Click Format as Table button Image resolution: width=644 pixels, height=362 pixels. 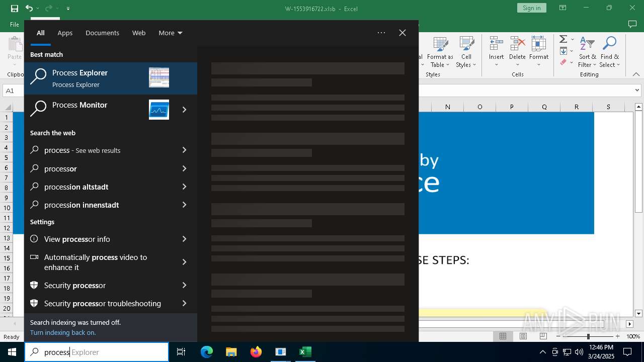coord(440,52)
